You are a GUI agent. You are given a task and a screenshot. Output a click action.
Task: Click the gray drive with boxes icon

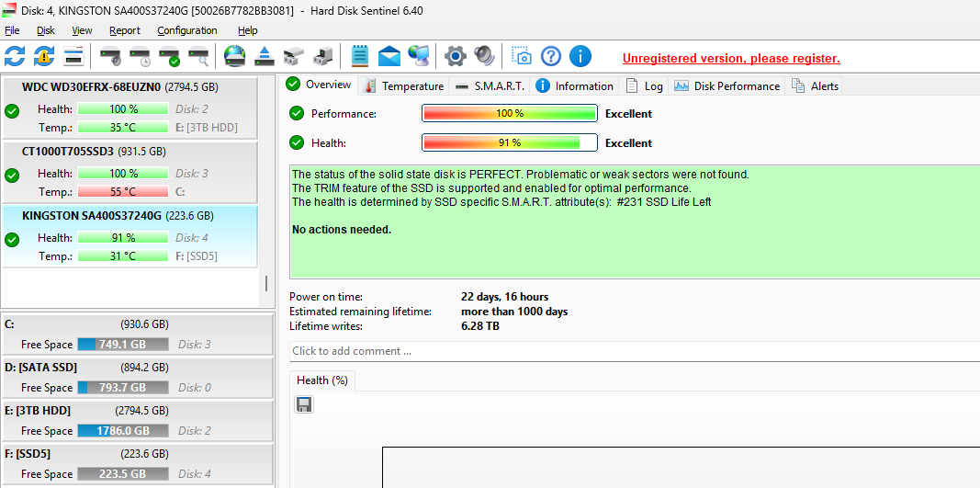click(x=293, y=56)
